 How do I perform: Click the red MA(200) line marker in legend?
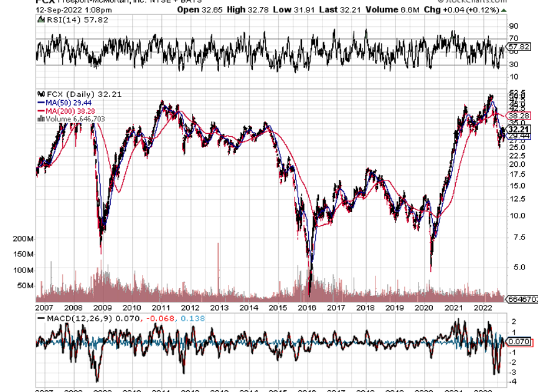pos(41,111)
